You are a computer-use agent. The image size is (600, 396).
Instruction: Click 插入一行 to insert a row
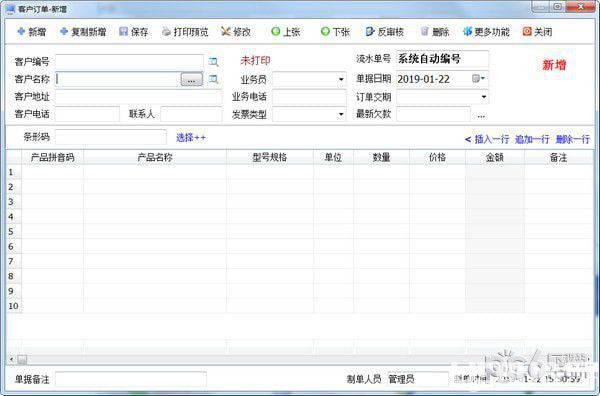(x=491, y=139)
